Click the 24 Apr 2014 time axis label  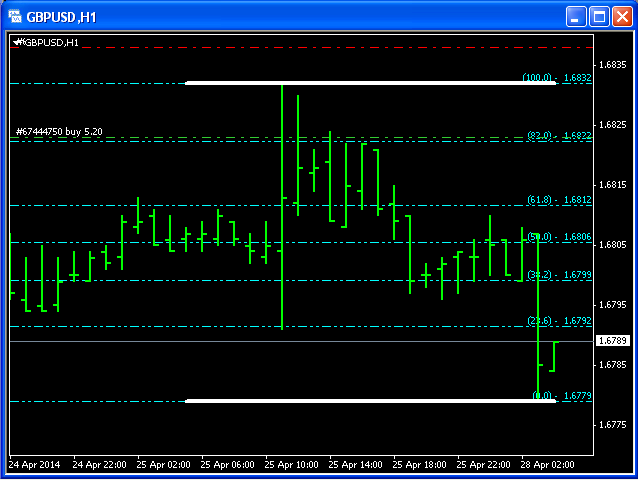coord(34,464)
